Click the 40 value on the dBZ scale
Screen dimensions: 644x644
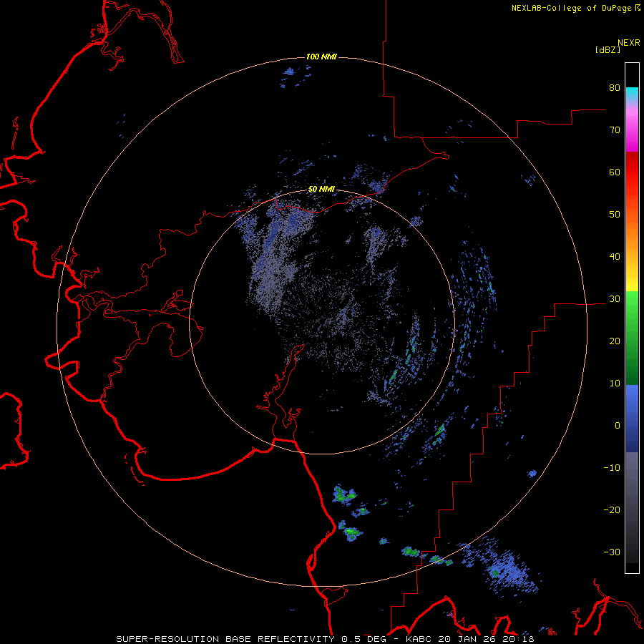[615, 257]
